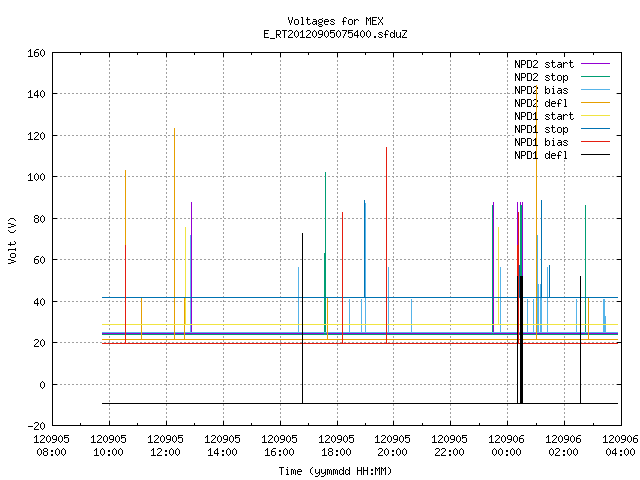Click the green spike reaching 102 V before 18:00
The width and height of the screenshot is (640, 480).
click(x=325, y=253)
